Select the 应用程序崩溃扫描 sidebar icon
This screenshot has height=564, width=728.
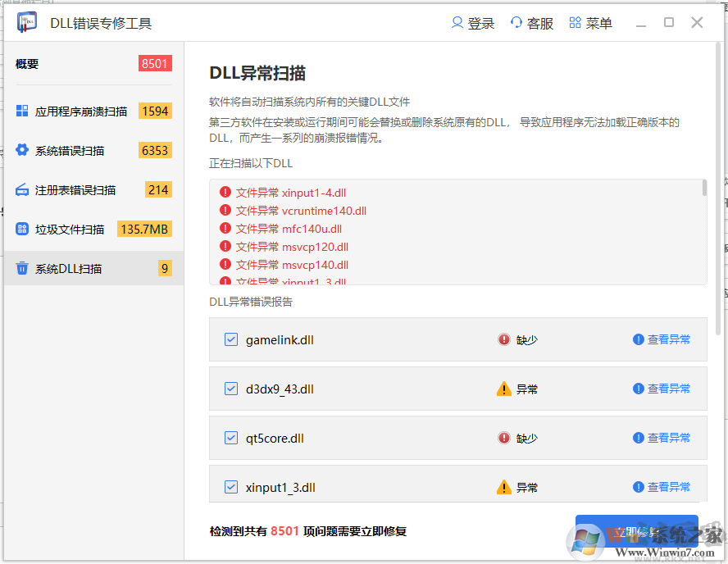point(22,111)
